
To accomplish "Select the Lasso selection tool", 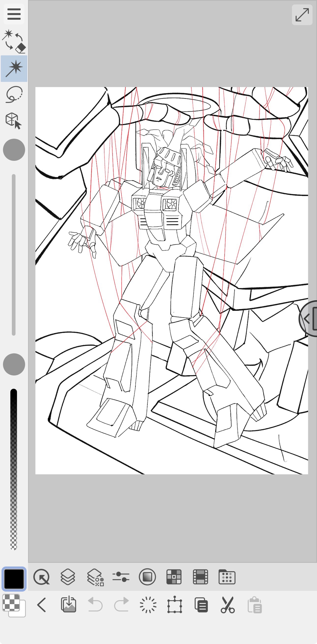I will [14, 95].
